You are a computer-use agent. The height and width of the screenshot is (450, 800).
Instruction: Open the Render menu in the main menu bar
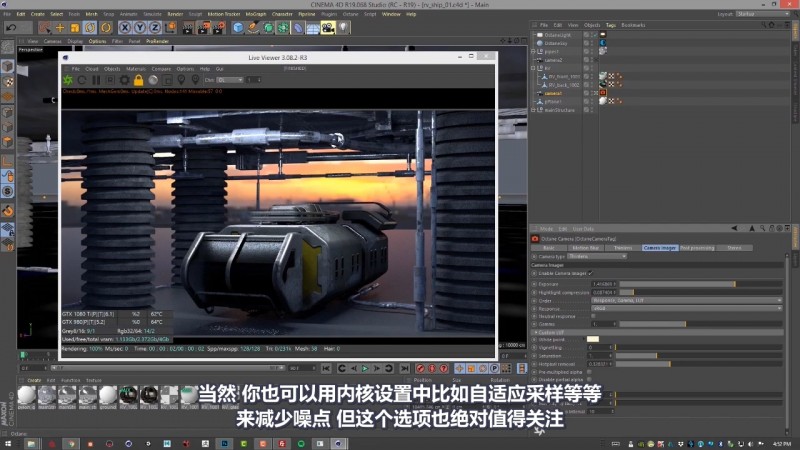175,14
